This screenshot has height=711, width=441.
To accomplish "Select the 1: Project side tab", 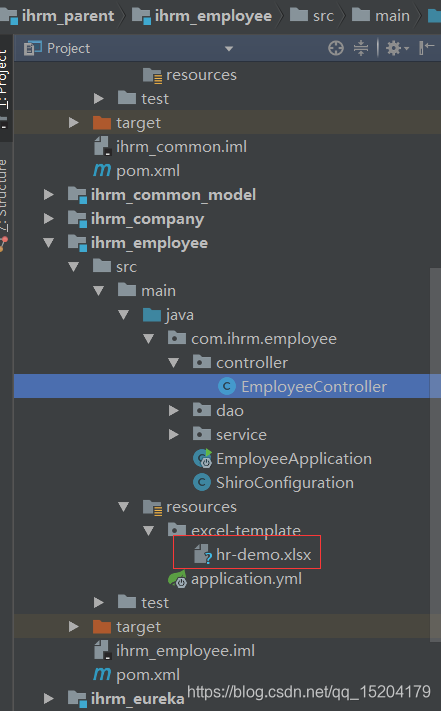I will click(4, 79).
